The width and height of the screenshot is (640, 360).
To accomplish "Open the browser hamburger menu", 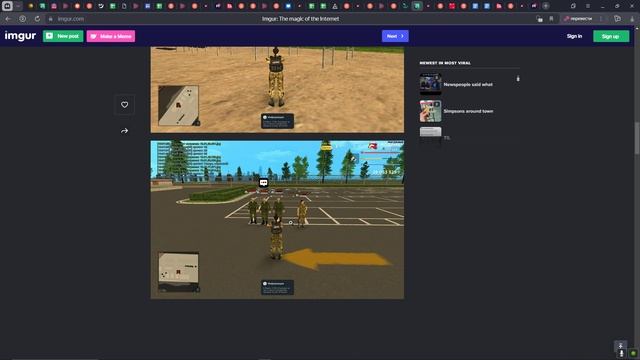I will [x=588, y=6].
